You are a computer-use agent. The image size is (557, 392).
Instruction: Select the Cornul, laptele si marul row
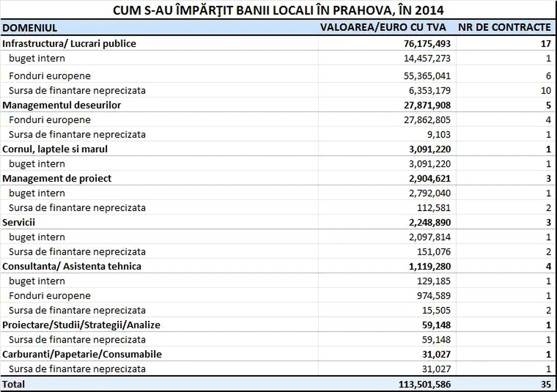(x=55, y=149)
